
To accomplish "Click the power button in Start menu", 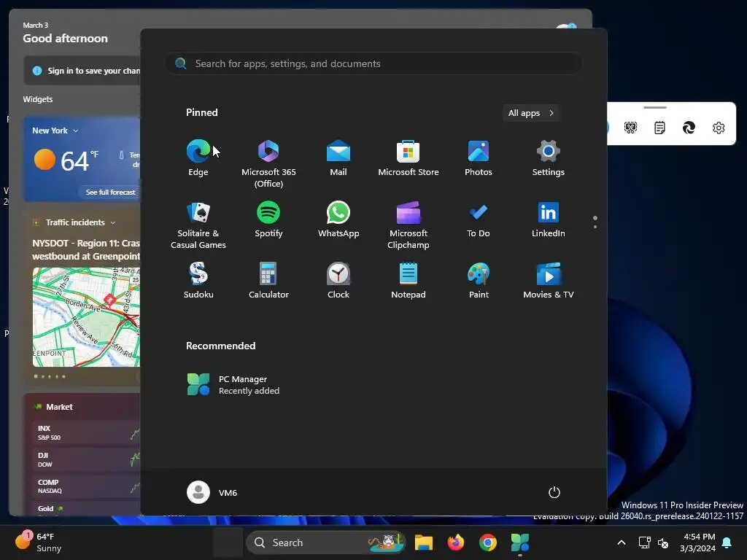I will [x=554, y=492].
